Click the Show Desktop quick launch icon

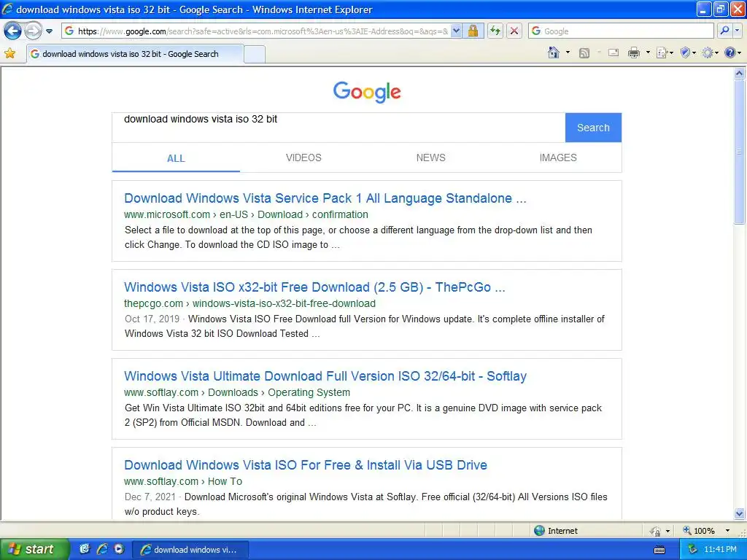[x=85, y=549]
